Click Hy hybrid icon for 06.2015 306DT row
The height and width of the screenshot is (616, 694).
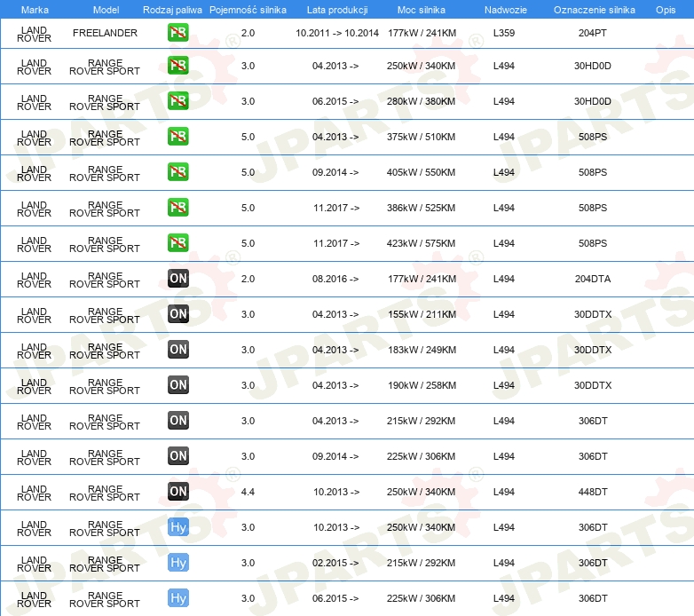(x=177, y=598)
